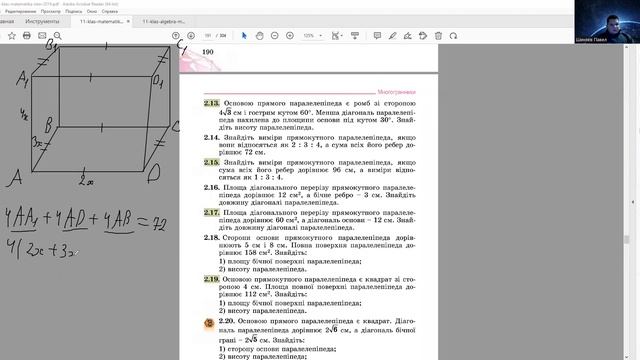This screenshot has width=640, height=360.
Task: Switch to the 11-klas-algebra document tab
Action: tap(164, 21)
